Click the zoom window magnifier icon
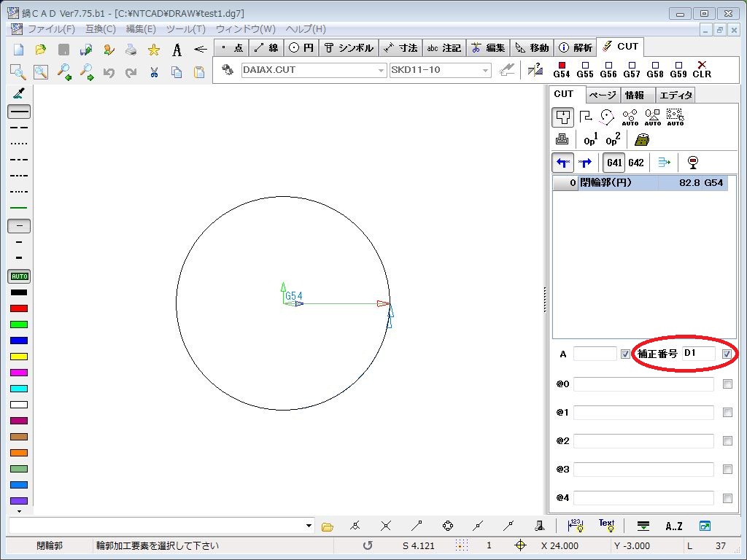747x560 pixels. [18, 72]
